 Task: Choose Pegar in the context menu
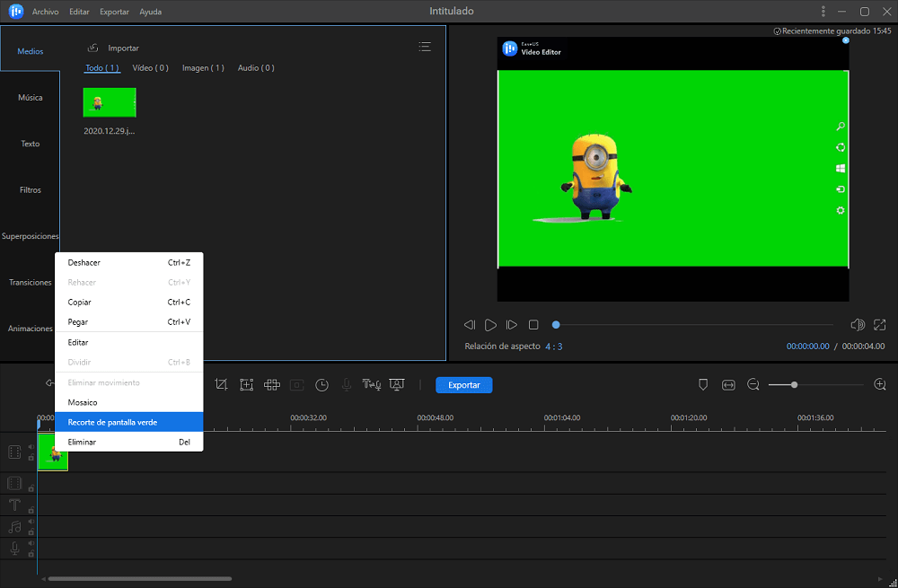pos(128,321)
